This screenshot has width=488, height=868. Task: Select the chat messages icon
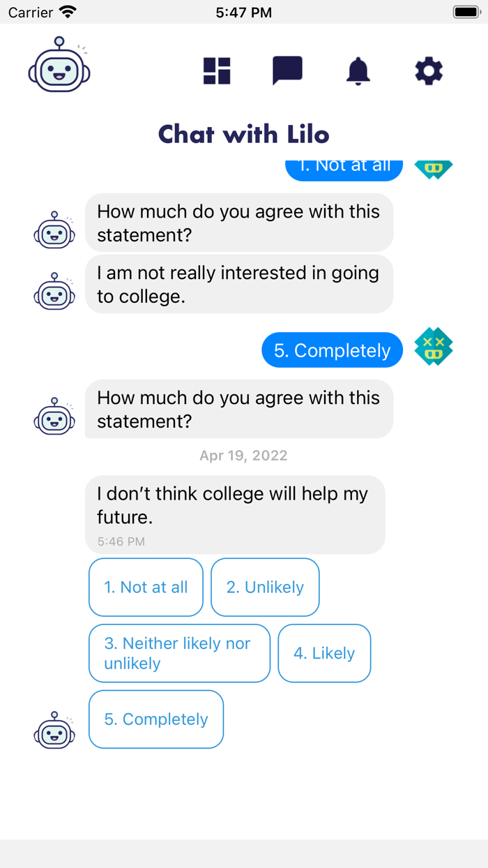(287, 70)
